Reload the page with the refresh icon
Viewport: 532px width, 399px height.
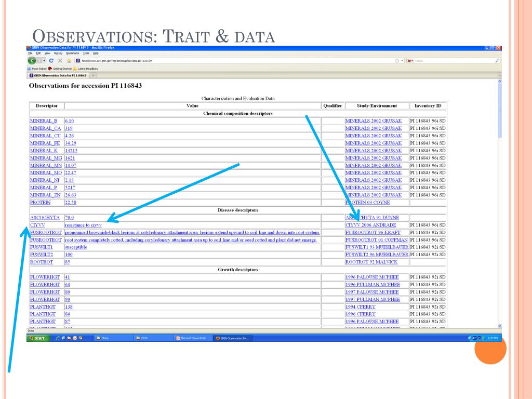tap(51, 61)
